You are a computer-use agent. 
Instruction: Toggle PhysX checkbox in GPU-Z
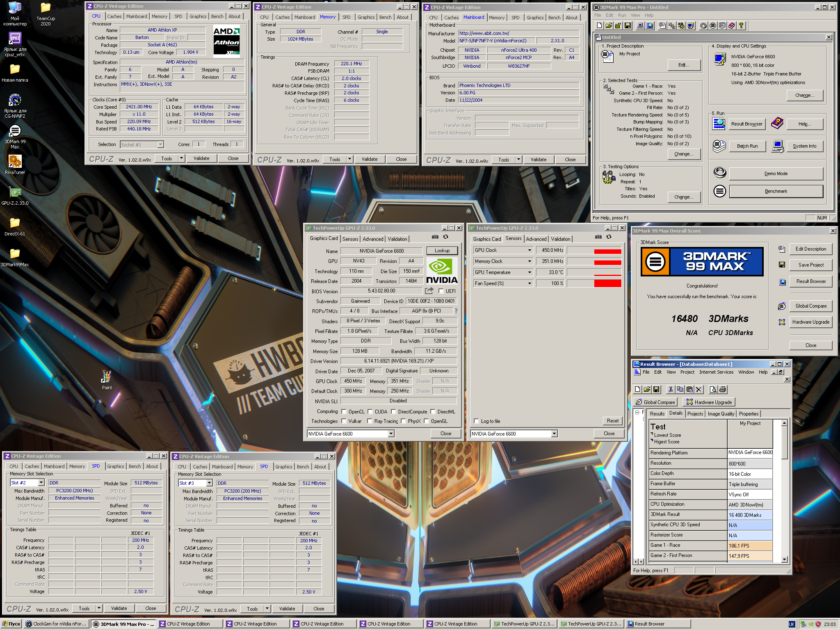(403, 421)
